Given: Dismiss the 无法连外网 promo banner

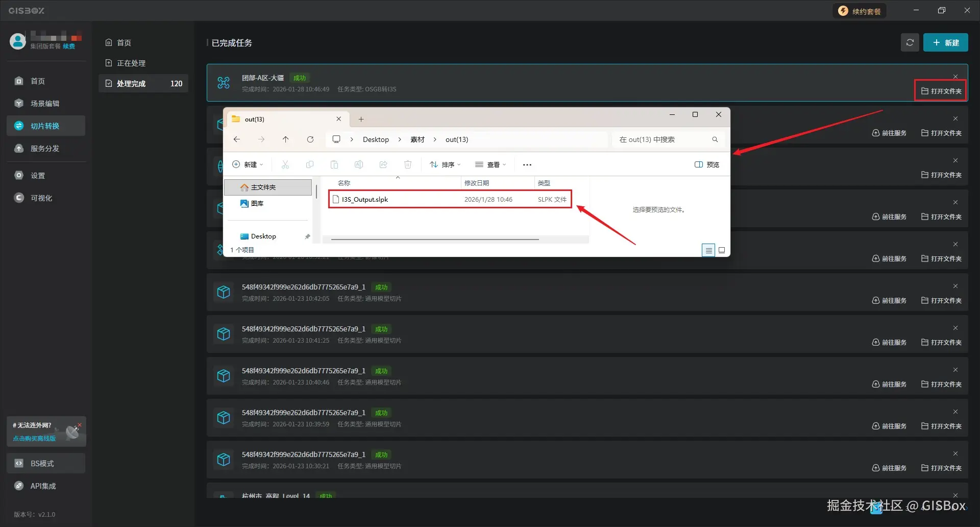Looking at the screenshot, I should [x=80, y=425].
